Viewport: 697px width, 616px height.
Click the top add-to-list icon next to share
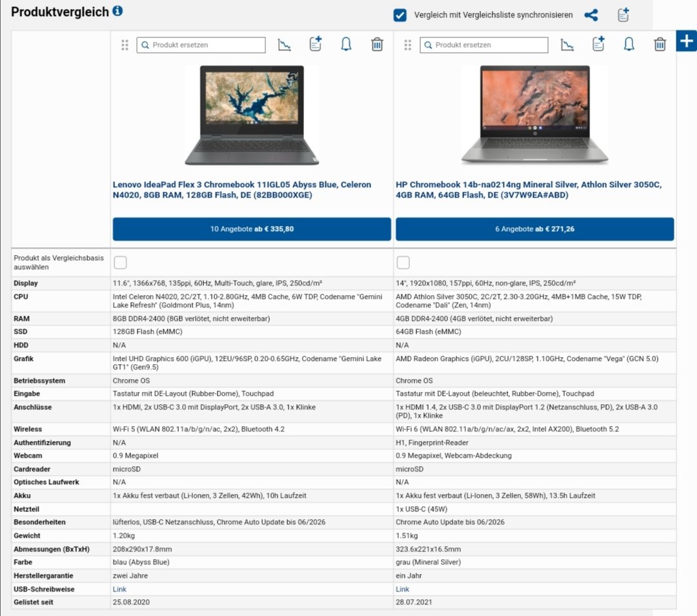[623, 15]
